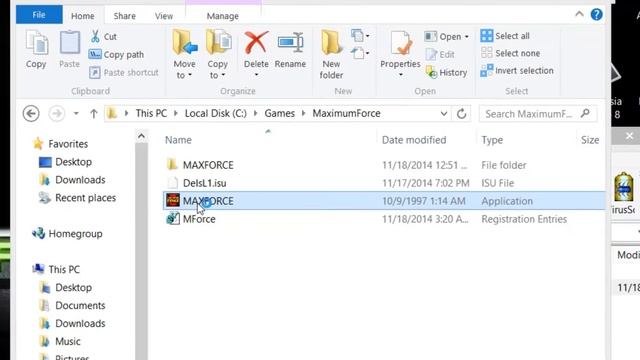Open Documents under This PC
The image size is (640, 360).
(x=80, y=305)
